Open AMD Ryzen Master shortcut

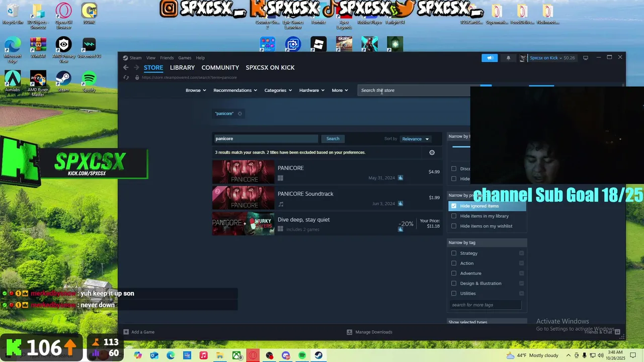coord(38,83)
